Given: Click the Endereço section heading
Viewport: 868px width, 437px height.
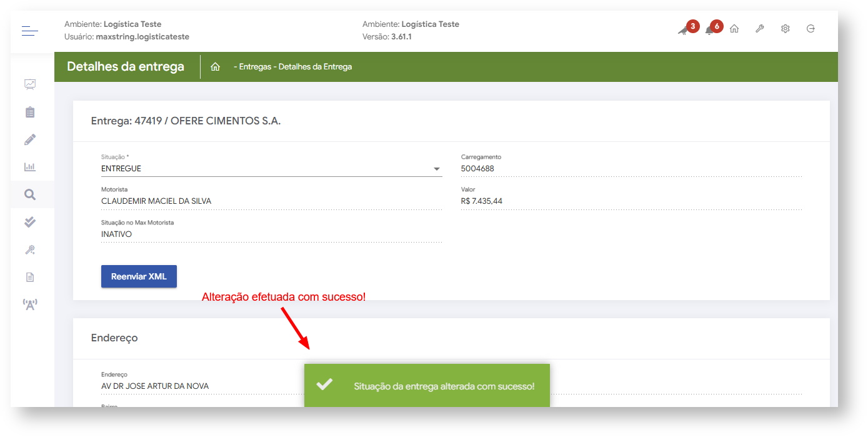Looking at the screenshot, I should (114, 338).
